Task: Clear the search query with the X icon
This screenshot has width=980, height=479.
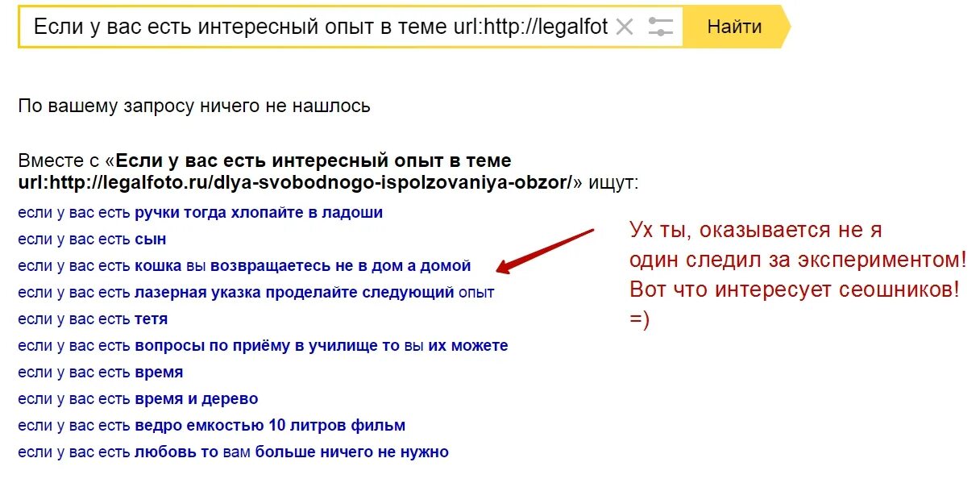Action: point(625,27)
